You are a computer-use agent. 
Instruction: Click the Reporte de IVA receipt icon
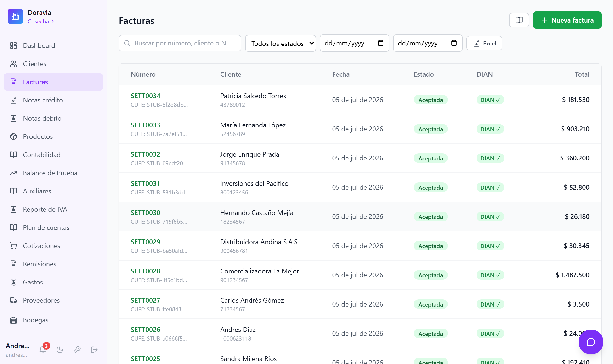13,209
